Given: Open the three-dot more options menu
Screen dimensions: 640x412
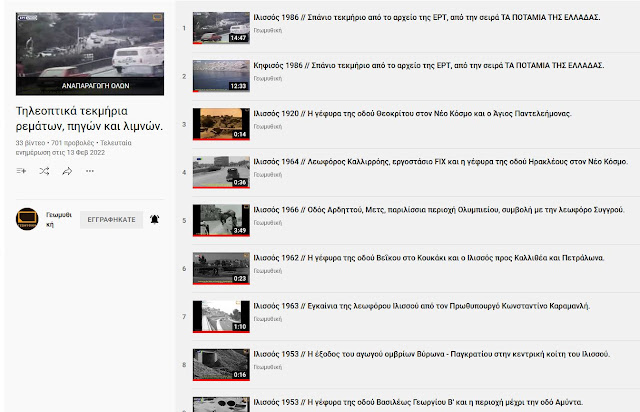Looking at the screenshot, I should tap(90, 171).
